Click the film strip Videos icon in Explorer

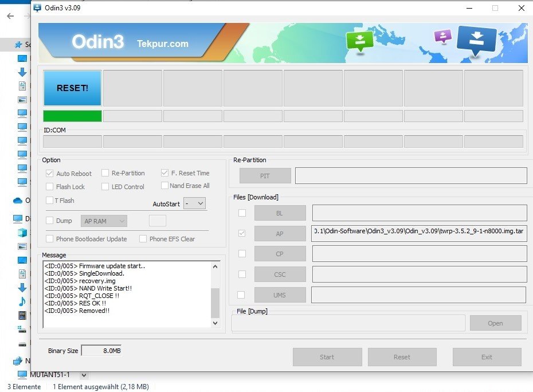click(x=22, y=315)
